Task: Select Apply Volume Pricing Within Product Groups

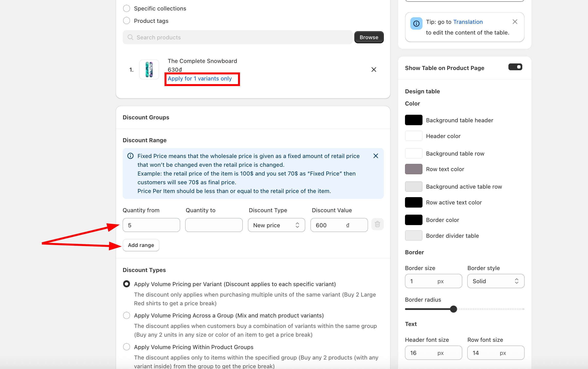Action: point(127,347)
